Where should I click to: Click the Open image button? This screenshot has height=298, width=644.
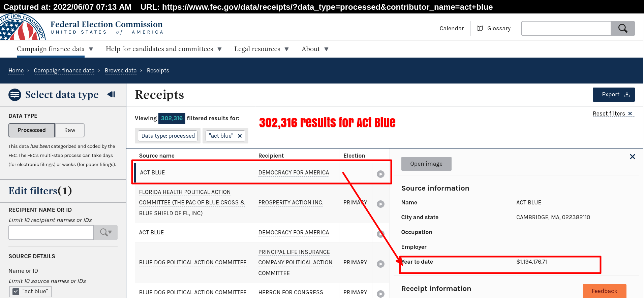[426, 164]
